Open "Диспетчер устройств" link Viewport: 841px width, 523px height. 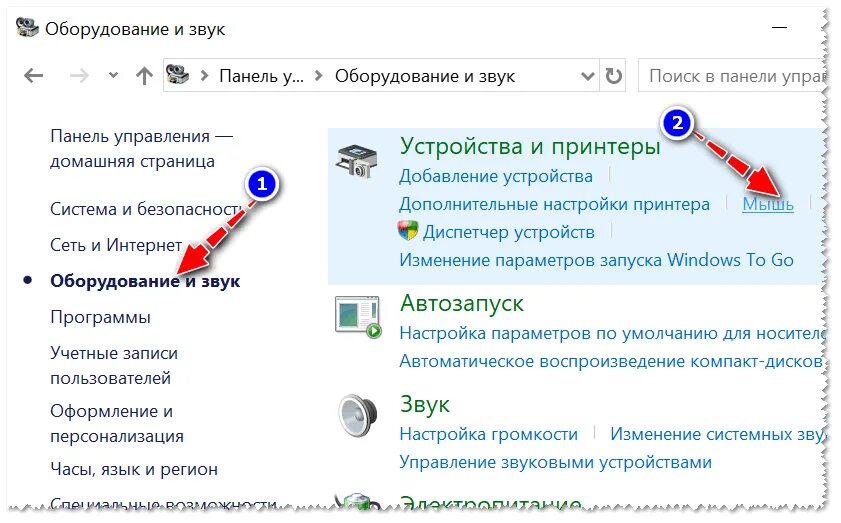pyautogui.click(x=508, y=232)
